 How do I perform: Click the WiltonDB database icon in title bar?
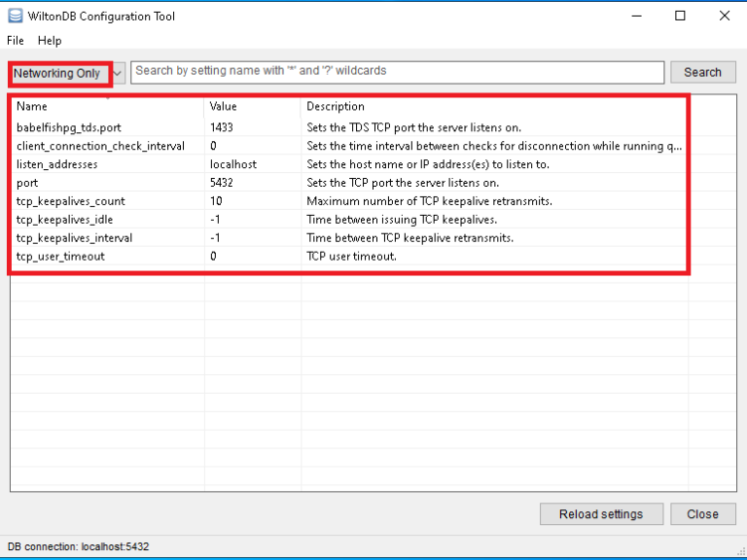pyautogui.click(x=14, y=16)
